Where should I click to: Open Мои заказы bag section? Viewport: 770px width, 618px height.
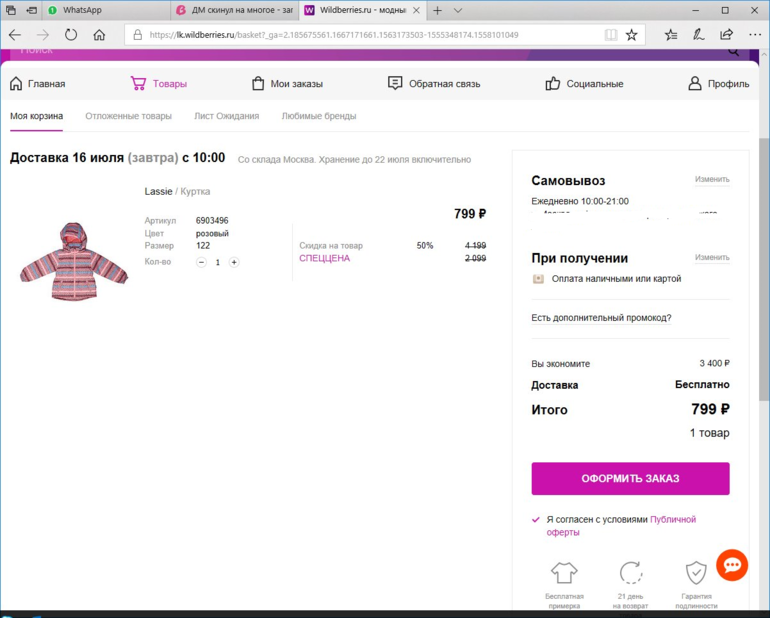258,84
